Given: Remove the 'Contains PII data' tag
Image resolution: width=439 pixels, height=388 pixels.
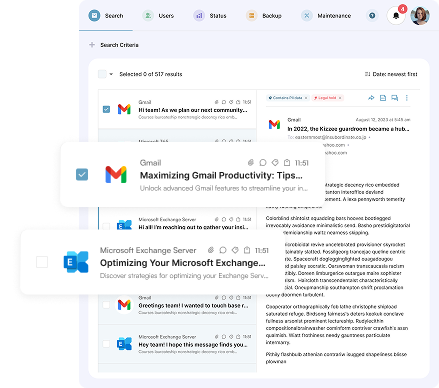Looking at the screenshot, I should pyautogui.click(x=306, y=98).
